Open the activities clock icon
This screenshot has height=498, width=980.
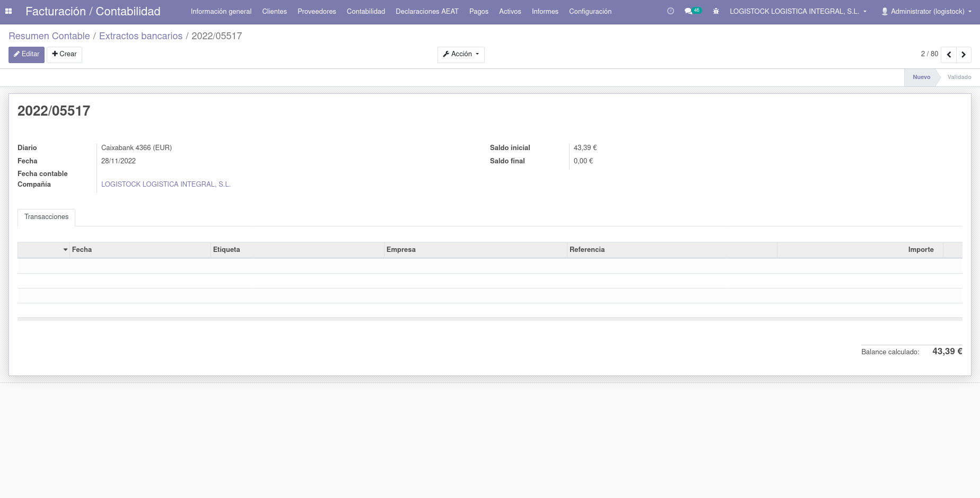click(x=670, y=11)
